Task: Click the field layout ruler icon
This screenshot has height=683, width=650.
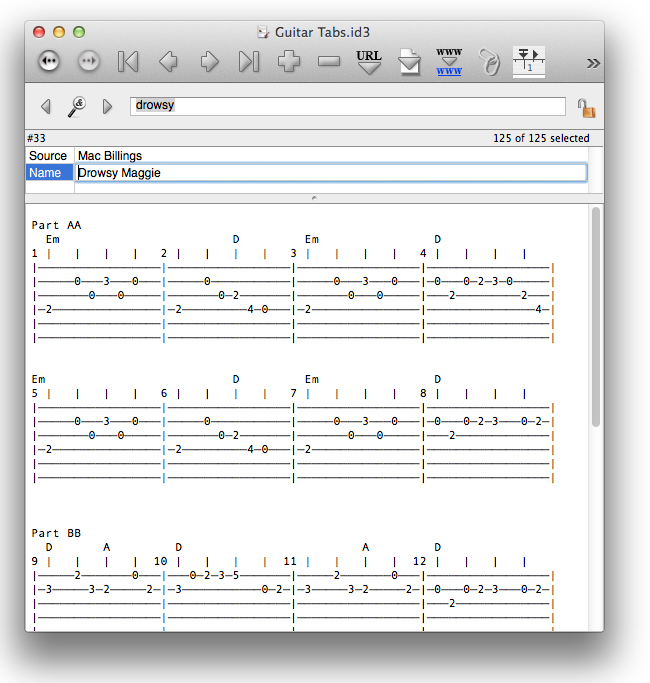Action: pyautogui.click(x=529, y=62)
